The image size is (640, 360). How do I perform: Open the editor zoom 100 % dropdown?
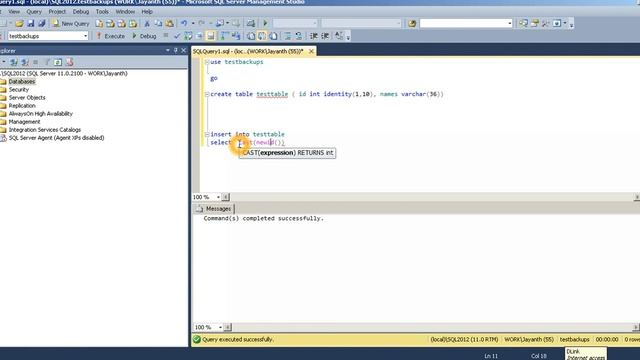pyautogui.click(x=218, y=197)
